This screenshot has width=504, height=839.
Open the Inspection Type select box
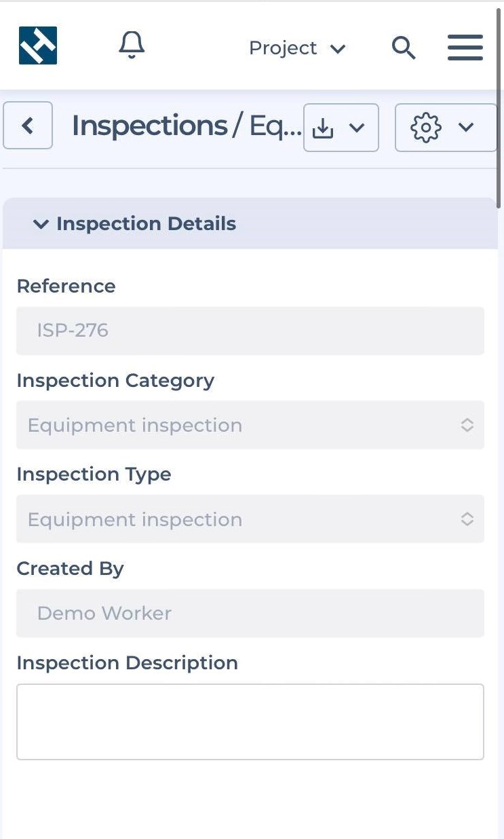click(250, 519)
